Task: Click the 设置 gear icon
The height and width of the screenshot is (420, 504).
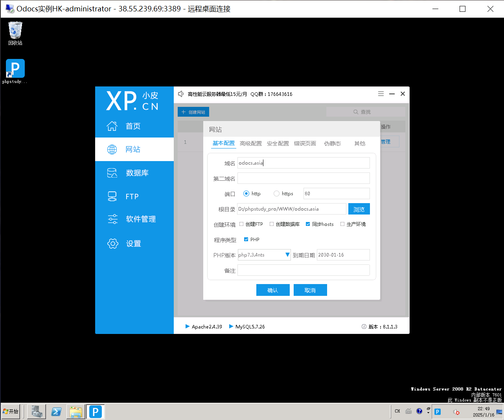Action: coord(112,244)
